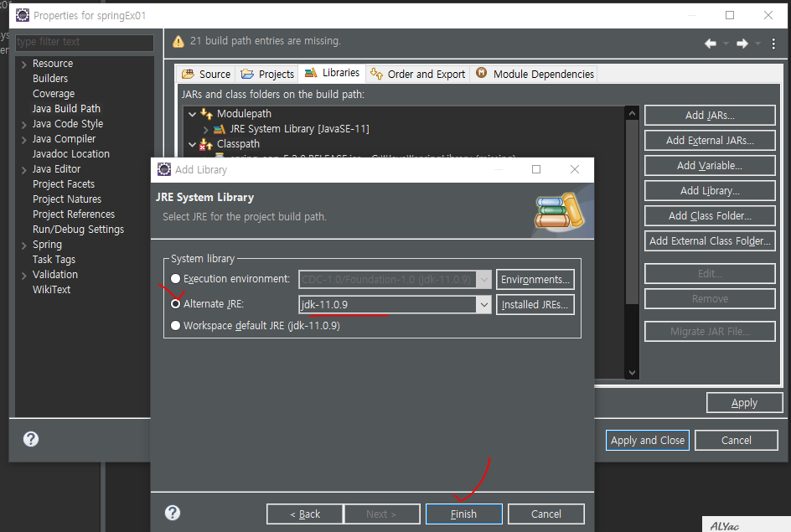Click the JRE System Library books icon
Viewport: 791px width, 532px height.
[x=220, y=129]
